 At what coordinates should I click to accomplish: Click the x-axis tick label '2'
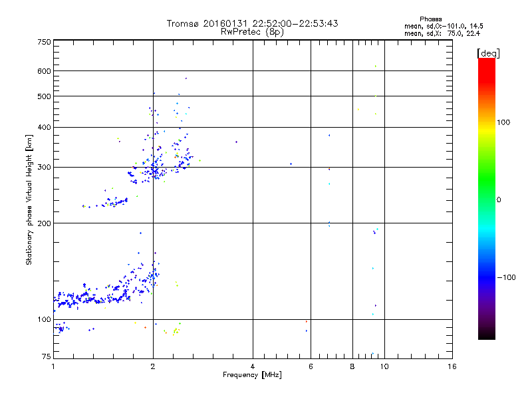point(153,366)
